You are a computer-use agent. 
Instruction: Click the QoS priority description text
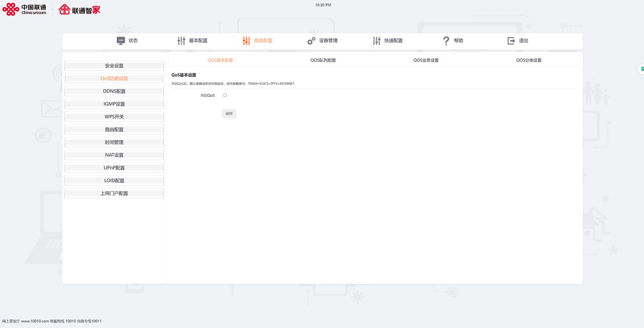pos(233,84)
